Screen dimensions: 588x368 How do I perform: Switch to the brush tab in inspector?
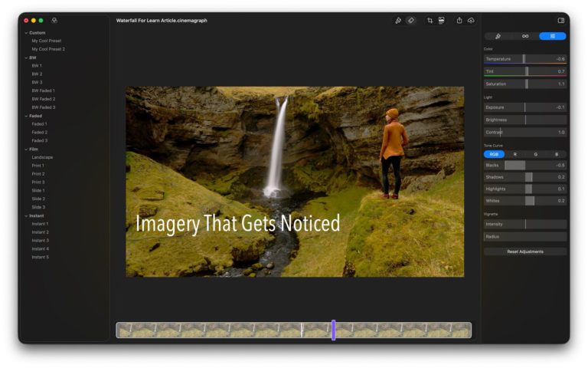[498, 36]
